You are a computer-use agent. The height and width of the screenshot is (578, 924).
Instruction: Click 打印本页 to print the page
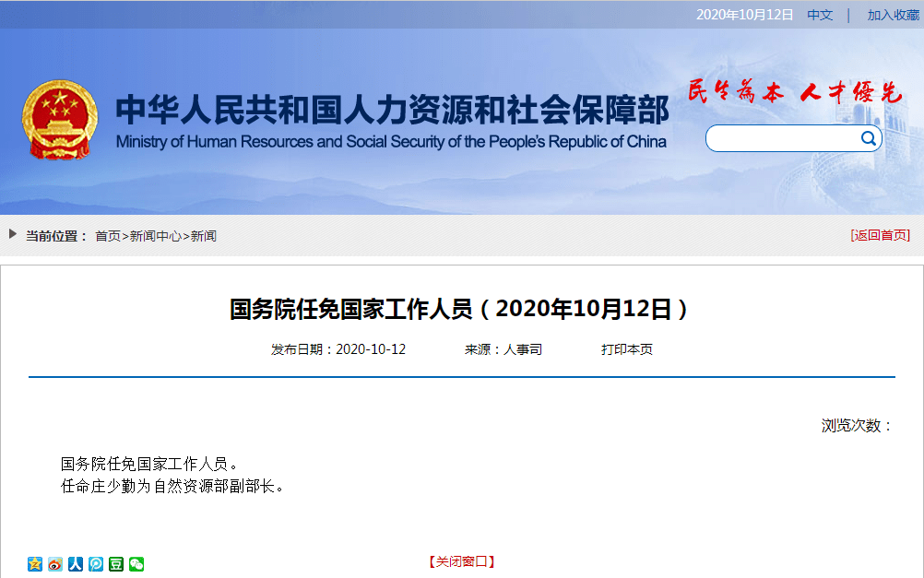point(626,349)
